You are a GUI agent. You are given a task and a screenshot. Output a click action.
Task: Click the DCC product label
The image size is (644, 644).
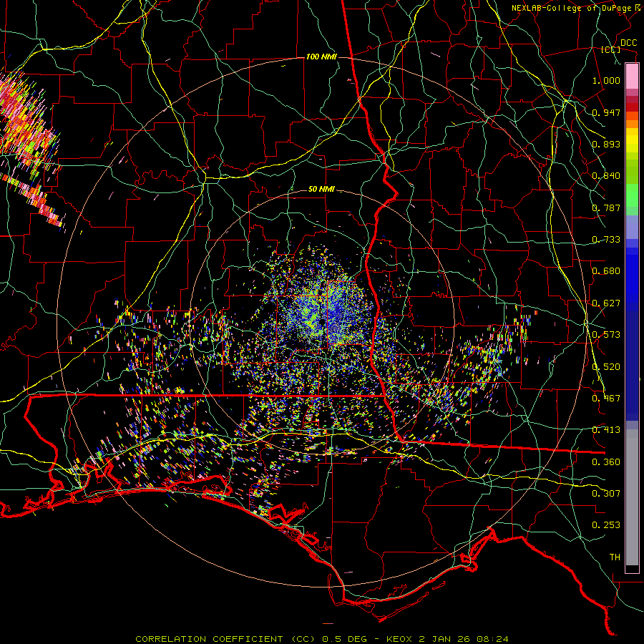click(x=628, y=43)
